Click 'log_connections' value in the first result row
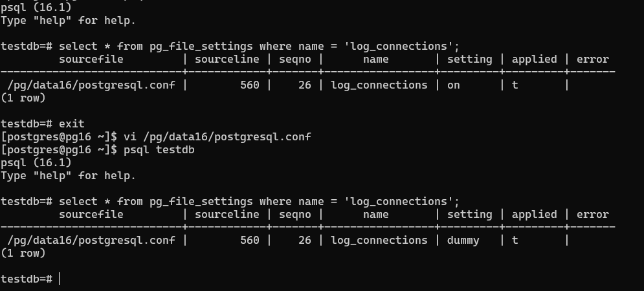Image resolution: width=644 pixels, height=291 pixels. [379, 85]
